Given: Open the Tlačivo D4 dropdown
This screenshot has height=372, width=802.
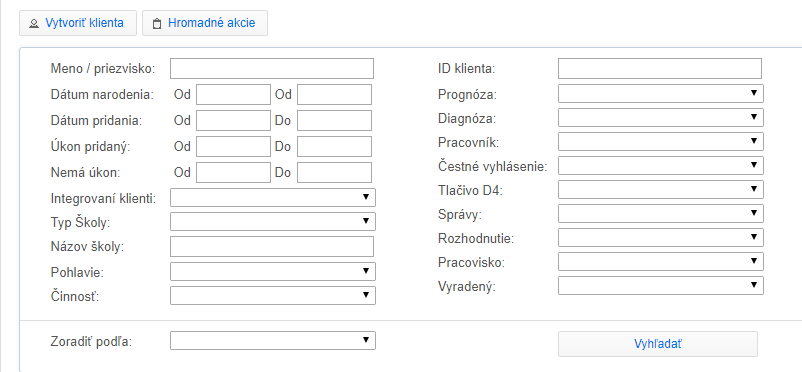Looking at the screenshot, I should (x=660, y=189).
